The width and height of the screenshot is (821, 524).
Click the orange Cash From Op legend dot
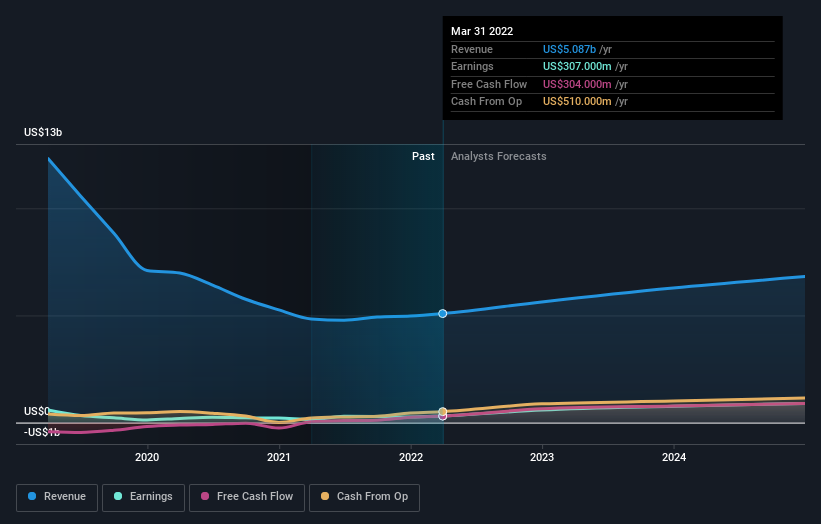coord(325,496)
